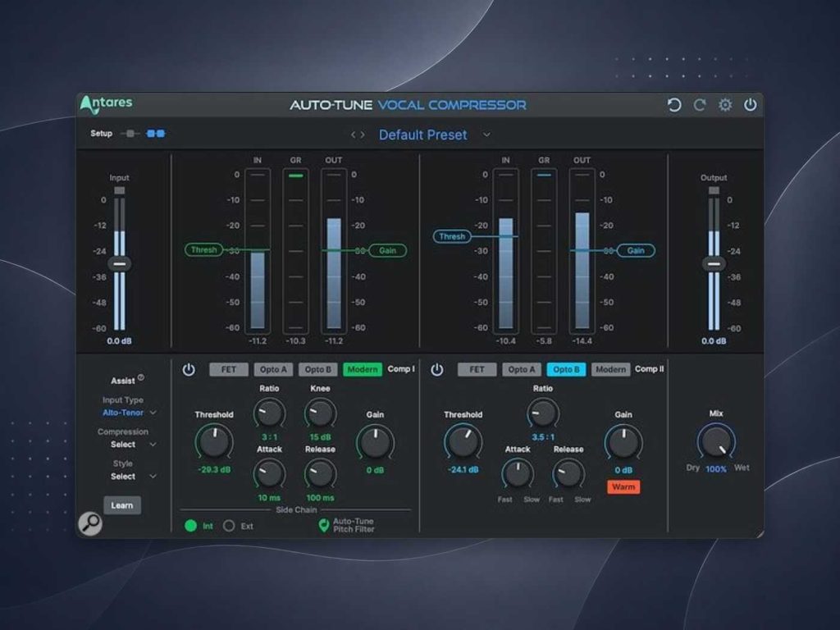The height and width of the screenshot is (630, 840).
Task: Click the Output clip indicator
Action: [x=714, y=190]
